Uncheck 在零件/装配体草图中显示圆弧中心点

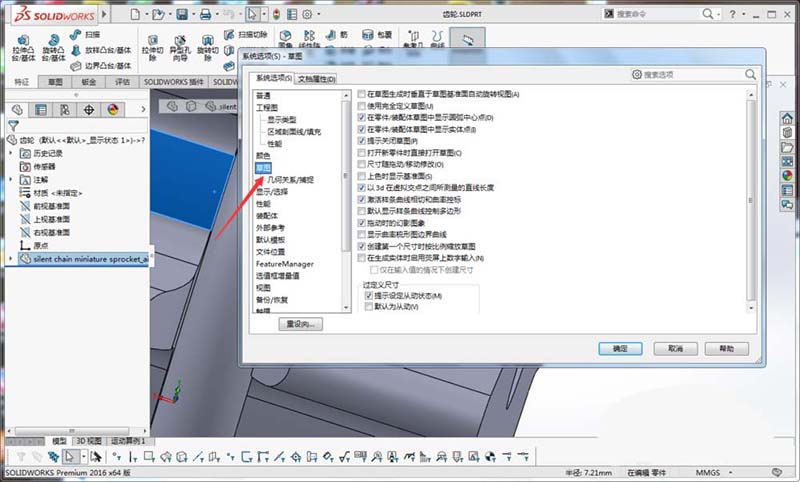click(x=362, y=117)
